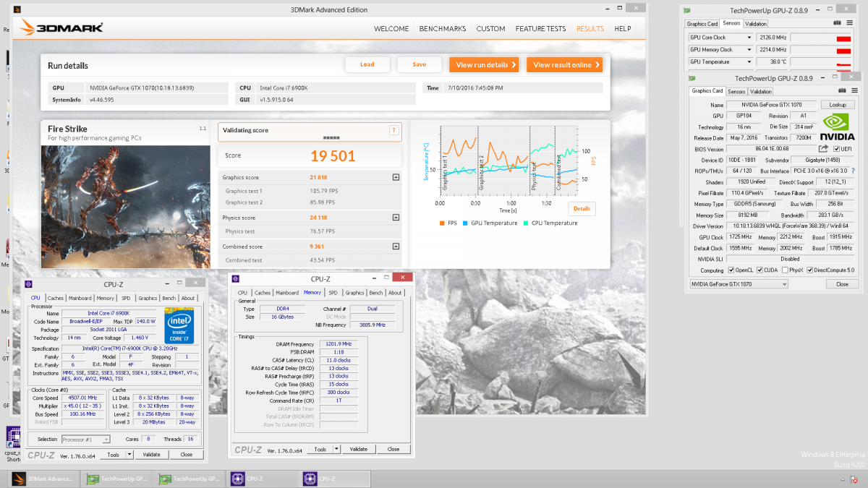Toggle the CUDA computing checkbox
868x488 pixels.
[x=760, y=270]
